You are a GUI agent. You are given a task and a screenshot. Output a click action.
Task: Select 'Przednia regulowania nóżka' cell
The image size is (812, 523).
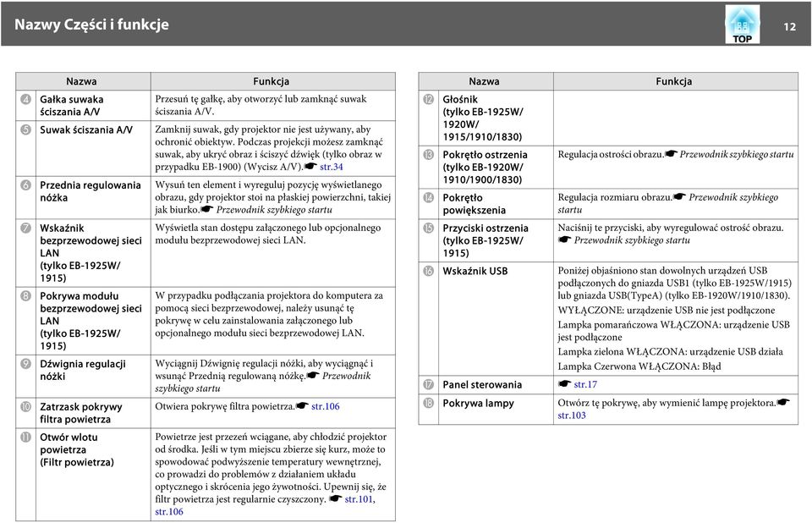[x=93, y=197]
